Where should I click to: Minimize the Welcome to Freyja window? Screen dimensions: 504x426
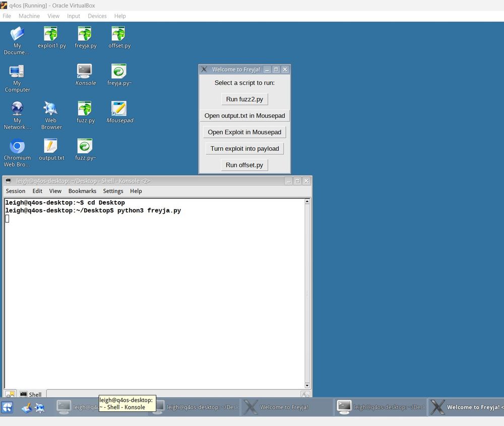(x=267, y=70)
